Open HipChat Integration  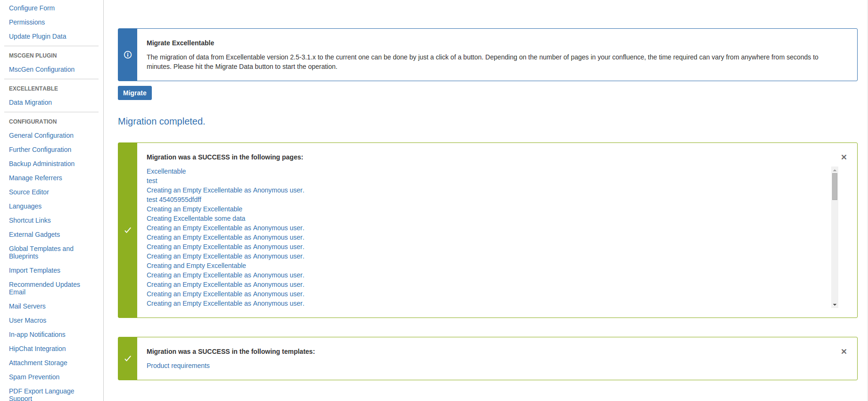point(37,349)
